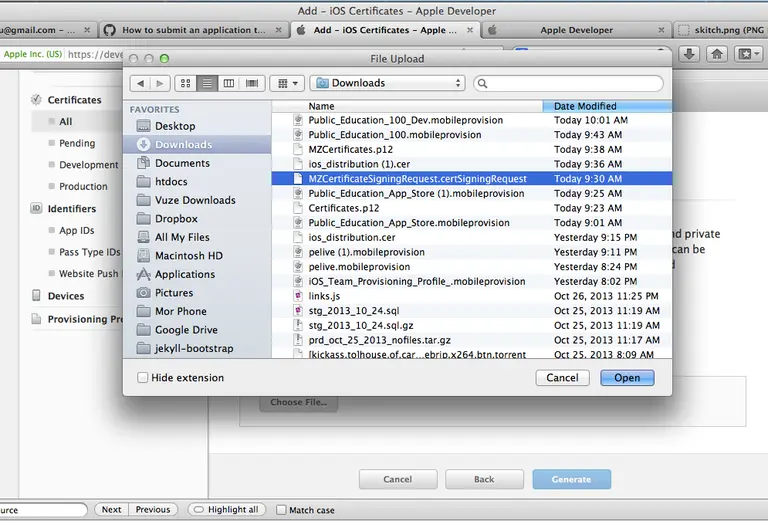Open Devices in Apple Developer sidebar
The width and height of the screenshot is (768, 521).
(x=66, y=296)
